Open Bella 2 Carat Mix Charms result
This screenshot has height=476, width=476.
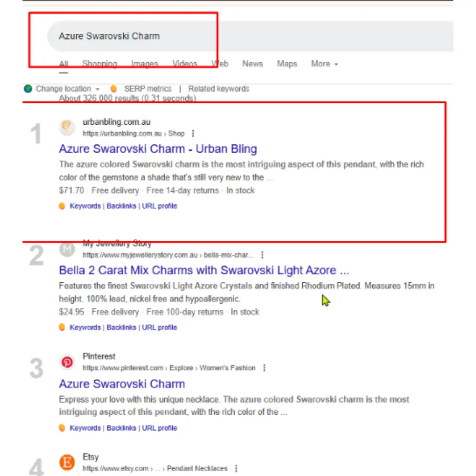click(204, 270)
